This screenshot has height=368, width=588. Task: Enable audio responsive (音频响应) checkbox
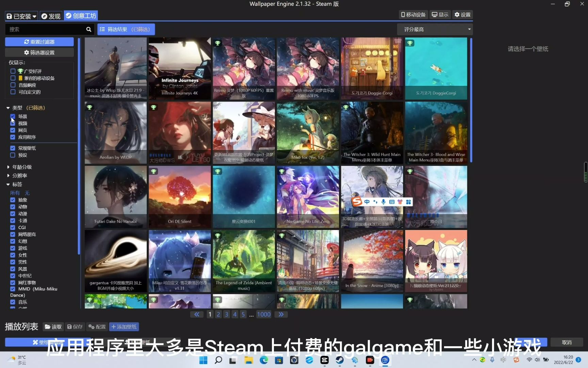[13, 85]
